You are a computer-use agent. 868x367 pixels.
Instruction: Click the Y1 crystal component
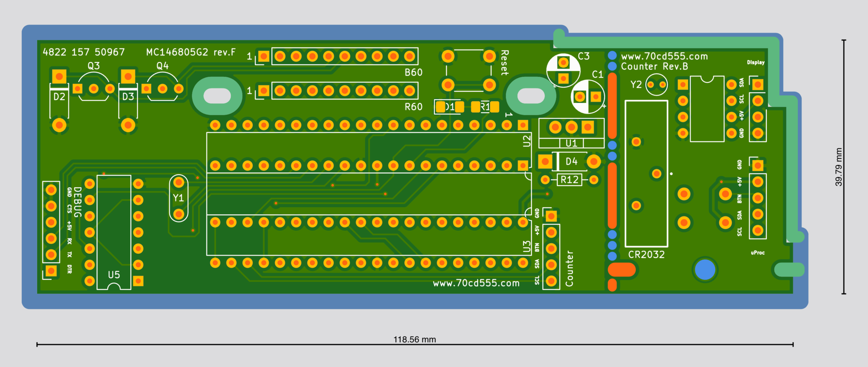click(178, 198)
